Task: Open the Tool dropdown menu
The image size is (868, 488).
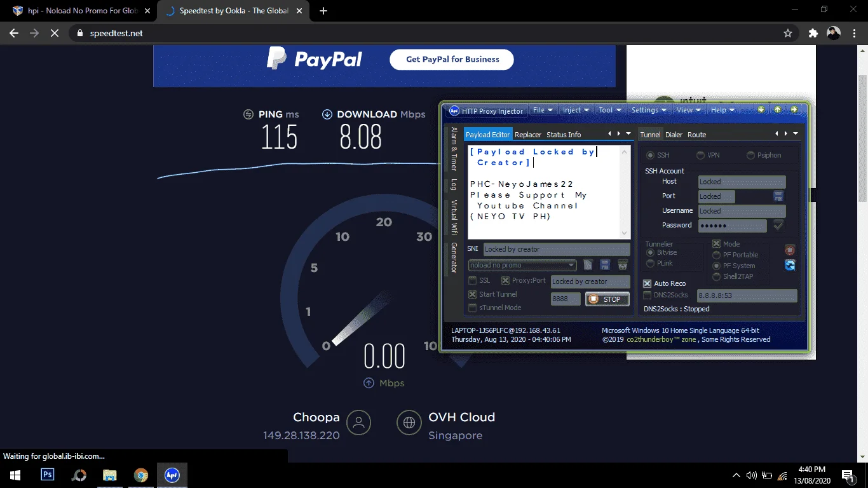Action: pyautogui.click(x=609, y=110)
